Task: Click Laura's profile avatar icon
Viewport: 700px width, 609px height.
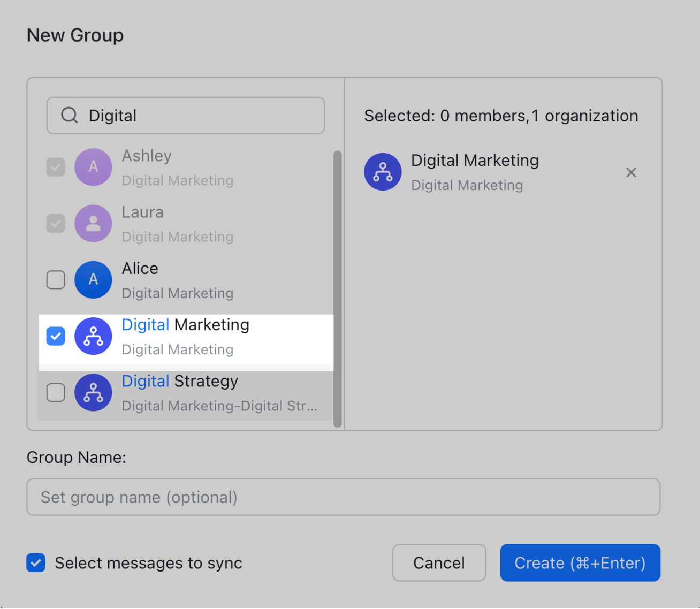Action: (x=93, y=223)
